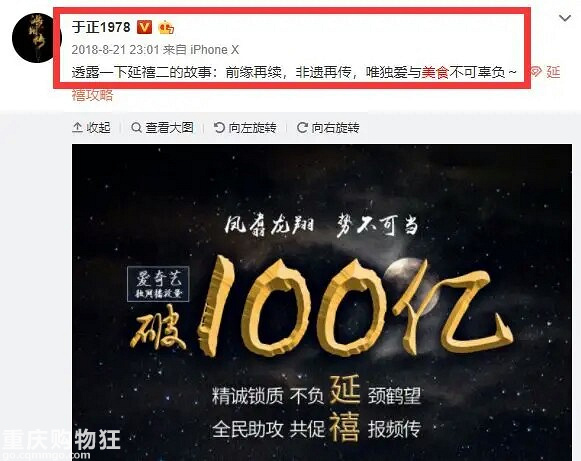This screenshot has width=581, height=461.
Task: Click the 收起 upward arrow icon
Action: tap(77, 128)
